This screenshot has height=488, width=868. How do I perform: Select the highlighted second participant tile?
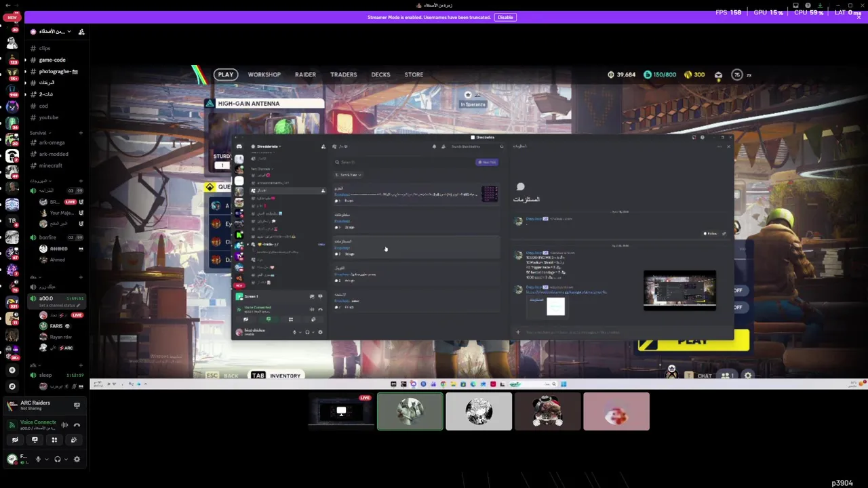point(410,411)
